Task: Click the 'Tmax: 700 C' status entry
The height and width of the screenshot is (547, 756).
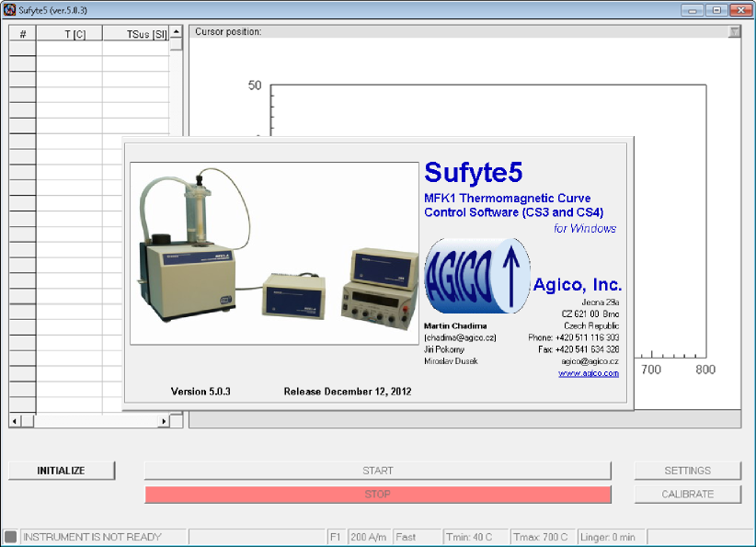Action: tap(541, 537)
